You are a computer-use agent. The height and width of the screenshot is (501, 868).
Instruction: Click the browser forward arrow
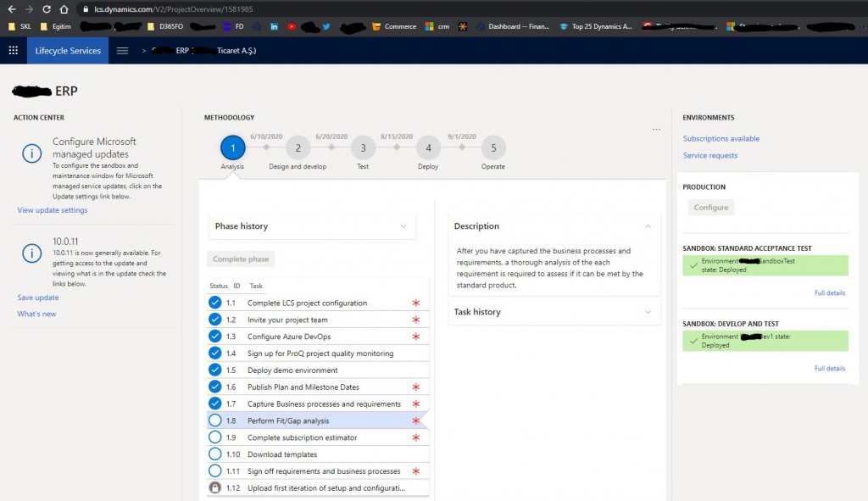click(x=29, y=9)
